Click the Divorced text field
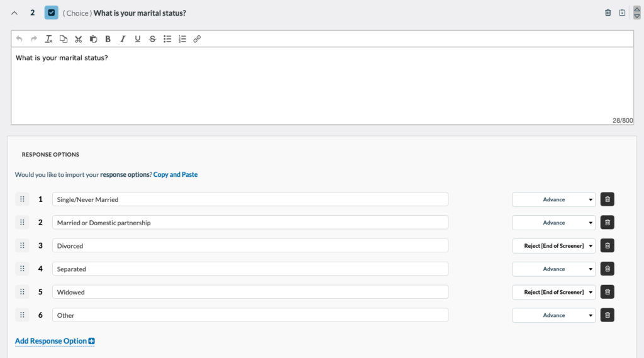This screenshot has width=644, height=358. 250,246
